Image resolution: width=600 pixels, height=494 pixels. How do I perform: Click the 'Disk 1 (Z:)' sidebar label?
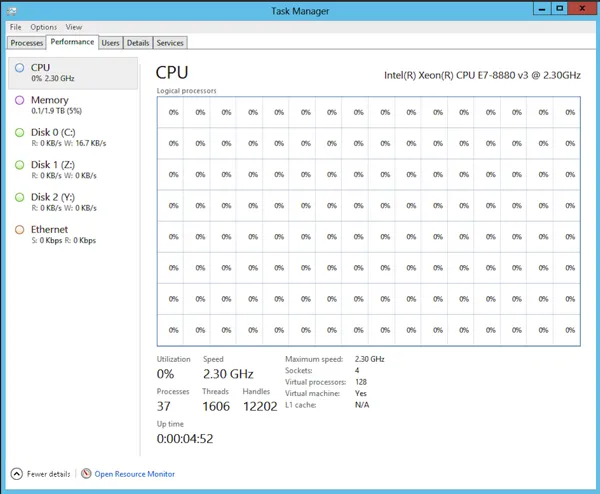[x=53, y=165]
